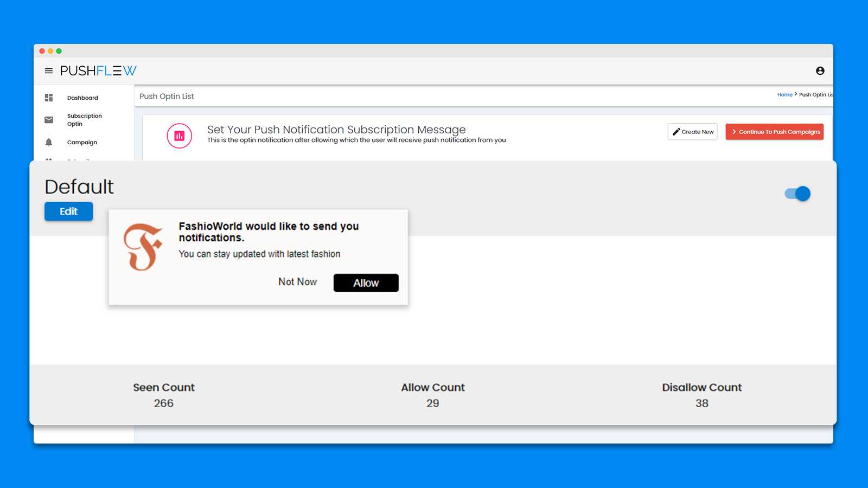Edit the Default optin message
The width and height of the screenshot is (868, 488).
(x=68, y=211)
